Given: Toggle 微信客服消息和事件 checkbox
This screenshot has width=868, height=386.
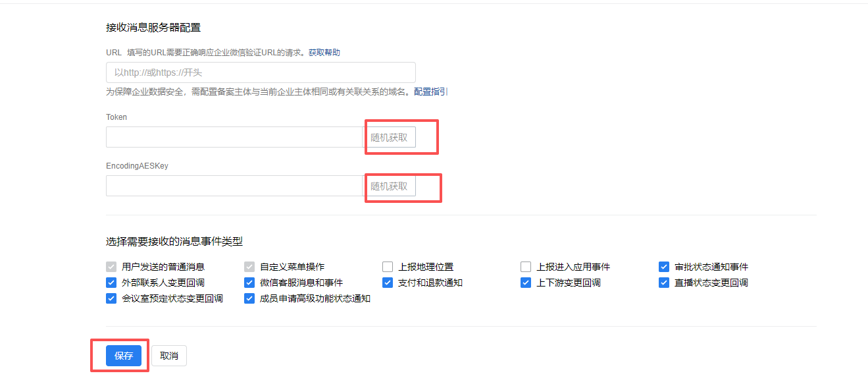Looking at the screenshot, I should tap(249, 283).
